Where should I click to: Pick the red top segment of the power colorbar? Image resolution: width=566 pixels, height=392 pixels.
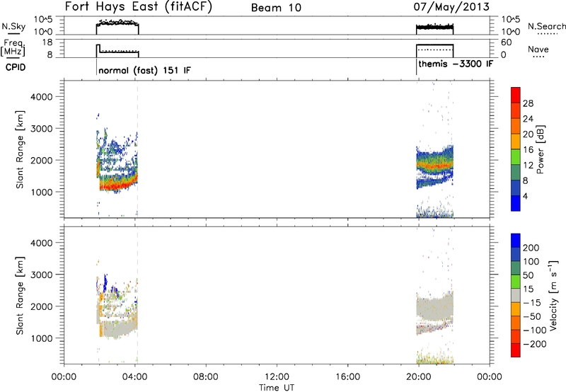pyautogui.click(x=516, y=95)
